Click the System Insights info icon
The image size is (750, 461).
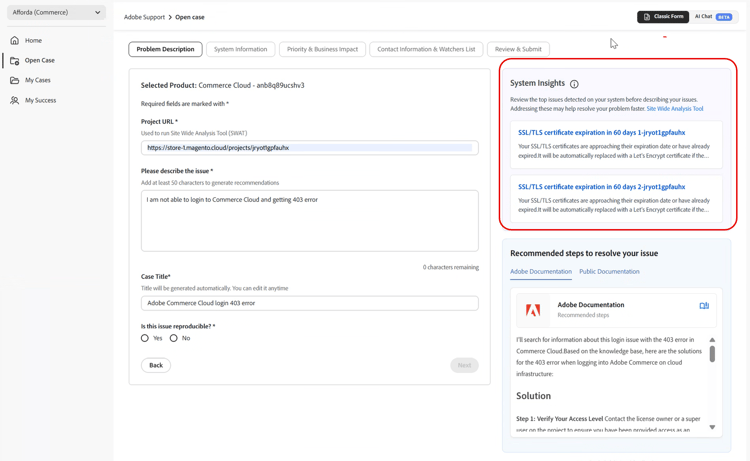point(574,84)
